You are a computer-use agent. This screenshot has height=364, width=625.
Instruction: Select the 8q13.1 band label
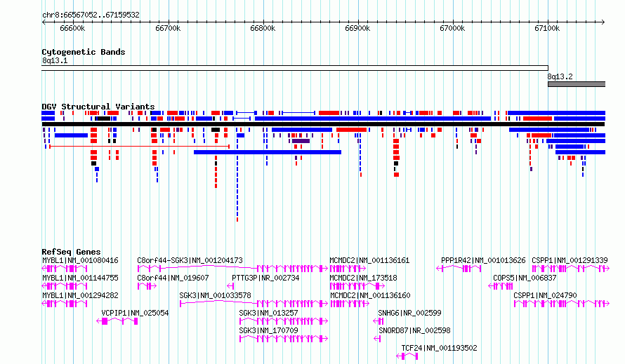pos(55,60)
